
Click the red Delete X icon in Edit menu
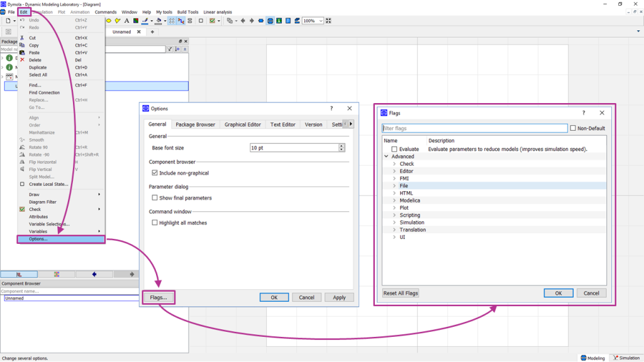pyautogui.click(x=22, y=60)
